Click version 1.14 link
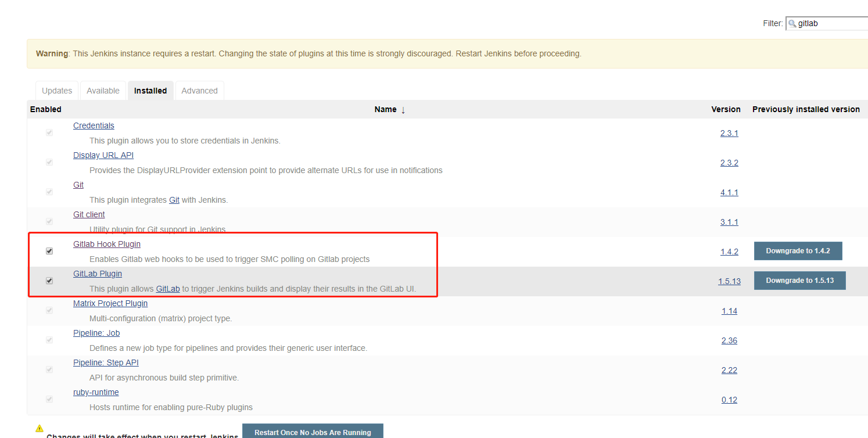Viewport: 868px width, 438px height. [x=729, y=311]
